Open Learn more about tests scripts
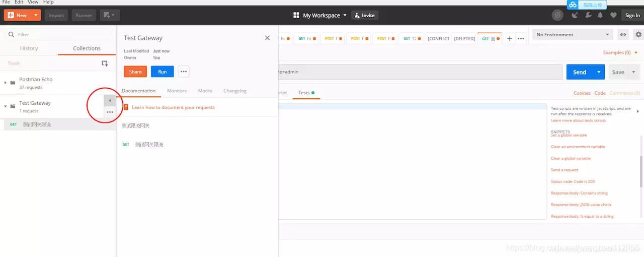 [x=578, y=120]
